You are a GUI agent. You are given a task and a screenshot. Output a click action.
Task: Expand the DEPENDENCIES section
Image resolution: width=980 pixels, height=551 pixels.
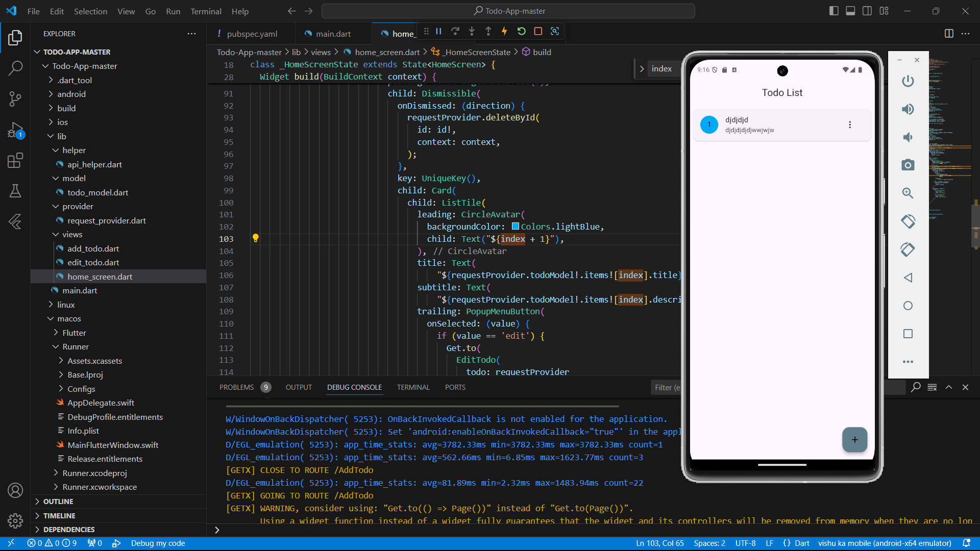click(118, 530)
